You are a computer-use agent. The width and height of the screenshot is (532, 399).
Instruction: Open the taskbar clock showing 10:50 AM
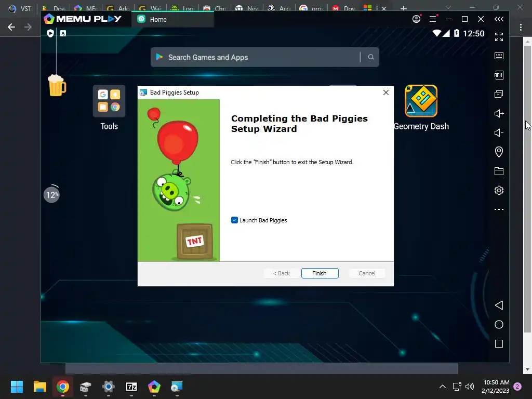pyautogui.click(x=495, y=387)
